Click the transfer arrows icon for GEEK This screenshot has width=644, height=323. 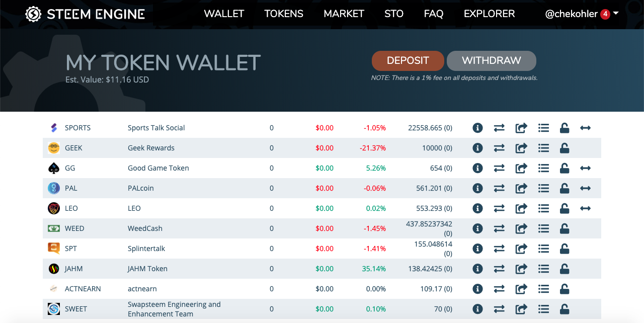499,148
